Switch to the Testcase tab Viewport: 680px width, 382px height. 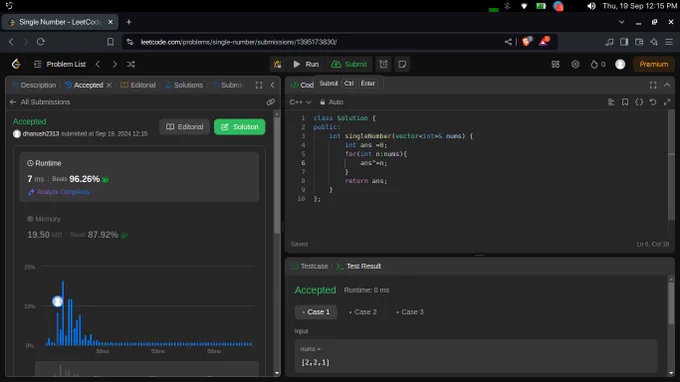[310, 266]
